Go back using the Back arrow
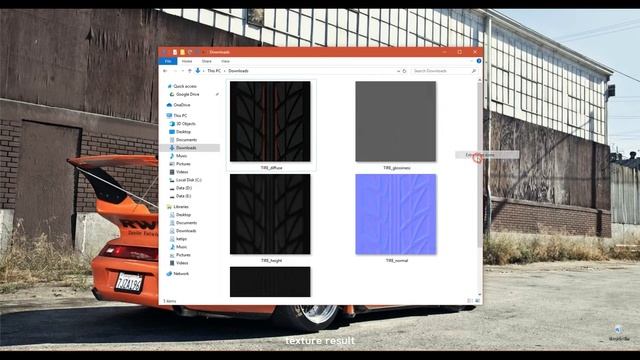Viewport: 640px width, 360px height. click(x=165, y=71)
